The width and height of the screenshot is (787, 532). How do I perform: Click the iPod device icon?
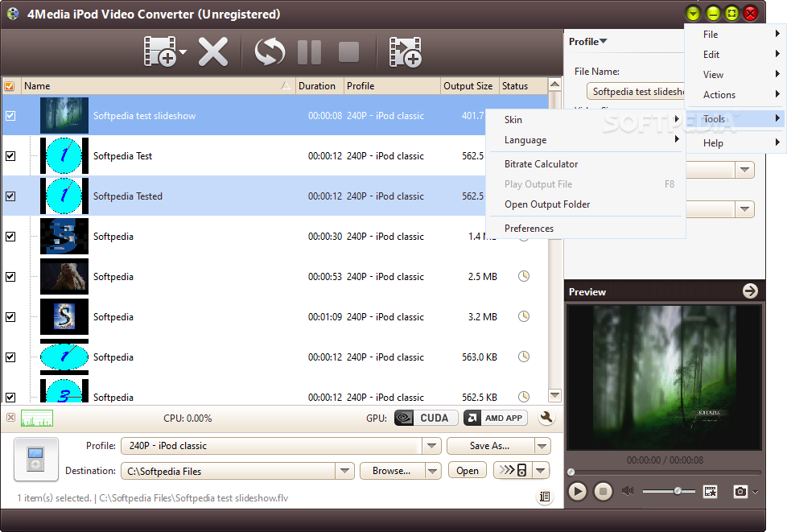(x=35, y=460)
